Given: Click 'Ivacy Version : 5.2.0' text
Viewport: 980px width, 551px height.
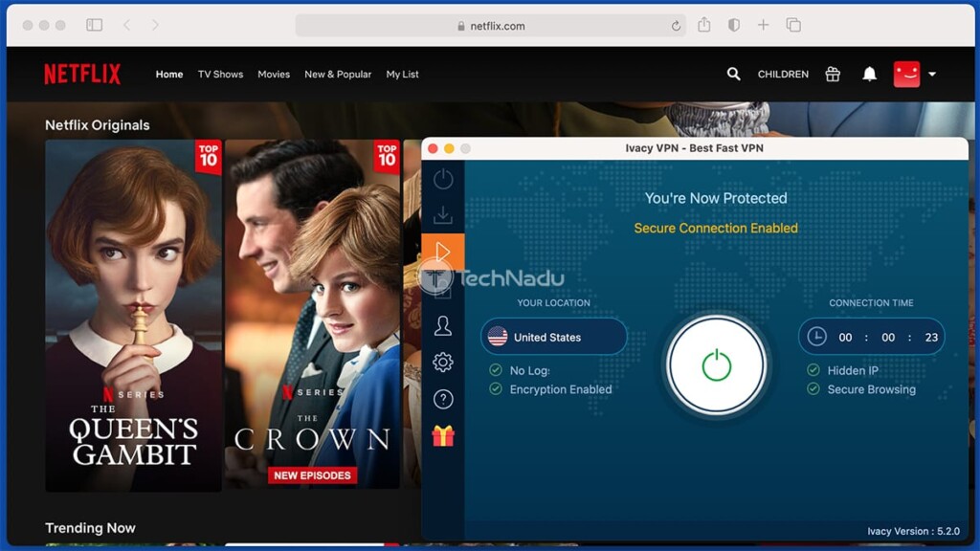Looking at the screenshot, I should [x=913, y=531].
